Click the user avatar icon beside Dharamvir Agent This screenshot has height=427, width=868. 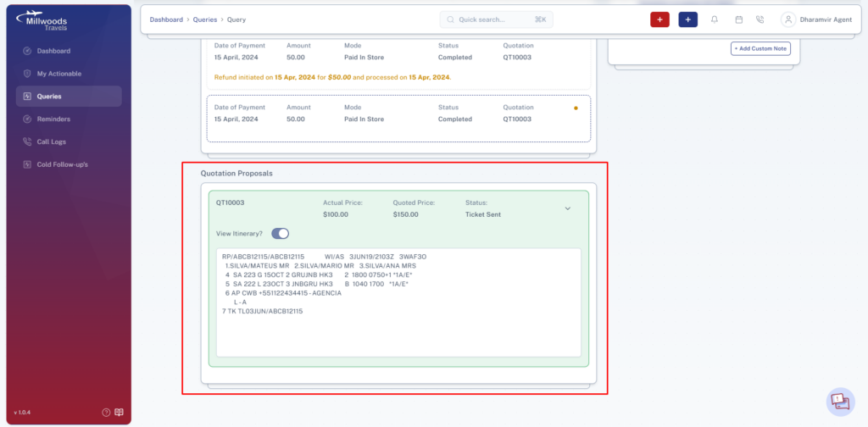[x=787, y=19]
